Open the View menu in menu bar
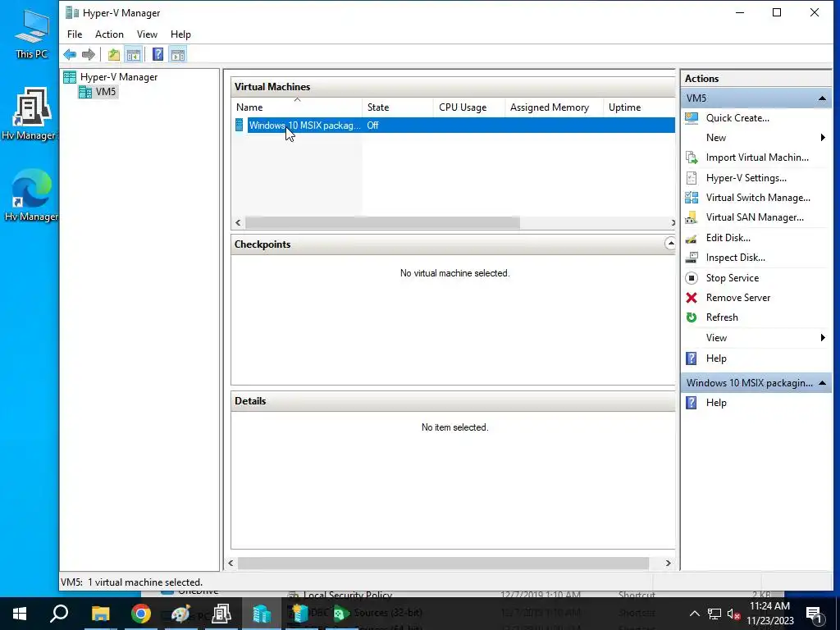Image resolution: width=840 pixels, height=630 pixels. [147, 34]
